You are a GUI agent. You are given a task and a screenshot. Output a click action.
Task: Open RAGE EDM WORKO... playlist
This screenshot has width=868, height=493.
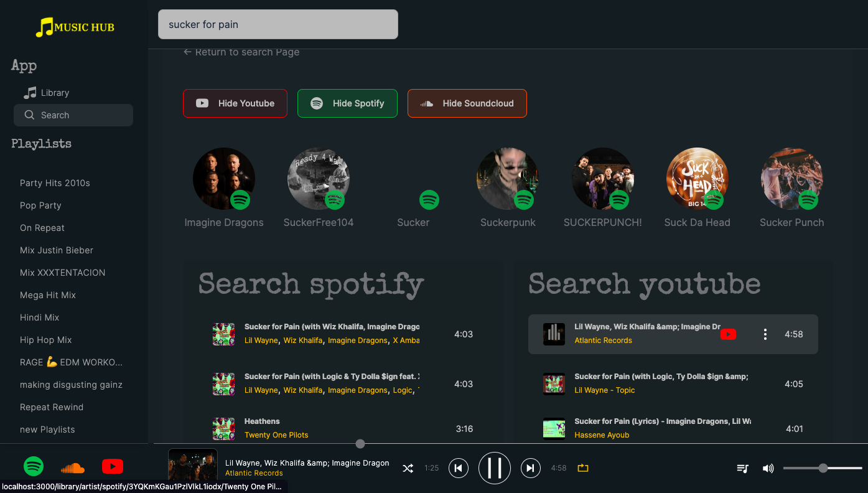pyautogui.click(x=71, y=362)
